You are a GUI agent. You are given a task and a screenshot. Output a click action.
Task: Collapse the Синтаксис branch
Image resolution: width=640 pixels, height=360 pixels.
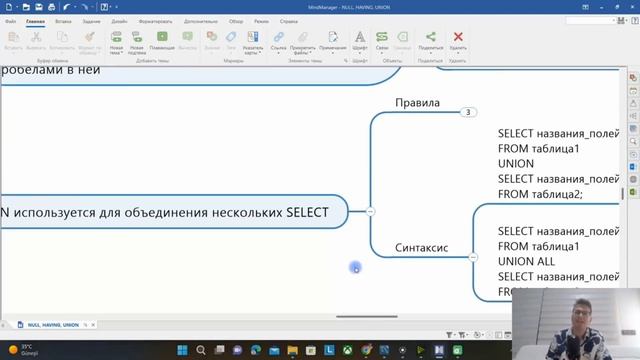(473, 257)
